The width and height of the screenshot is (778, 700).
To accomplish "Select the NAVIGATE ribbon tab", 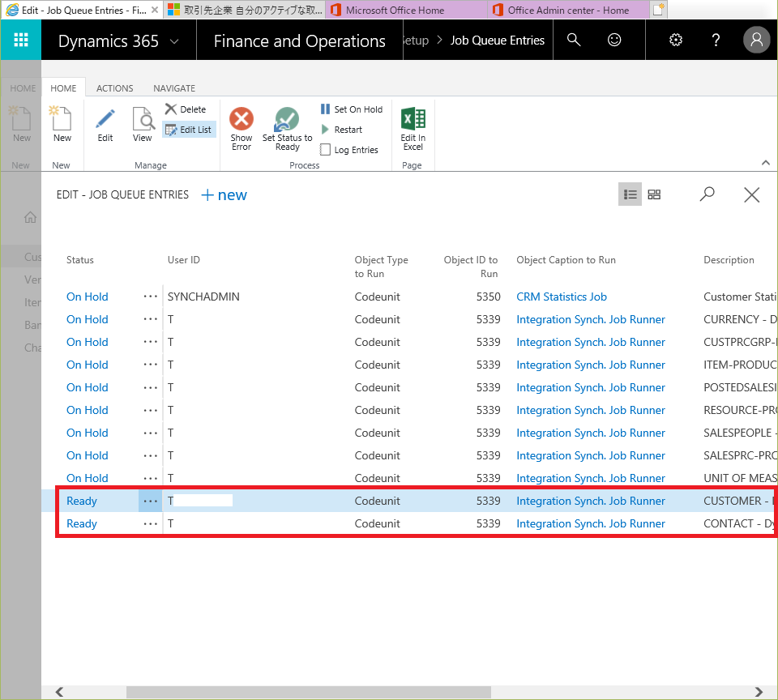I will click(x=174, y=88).
